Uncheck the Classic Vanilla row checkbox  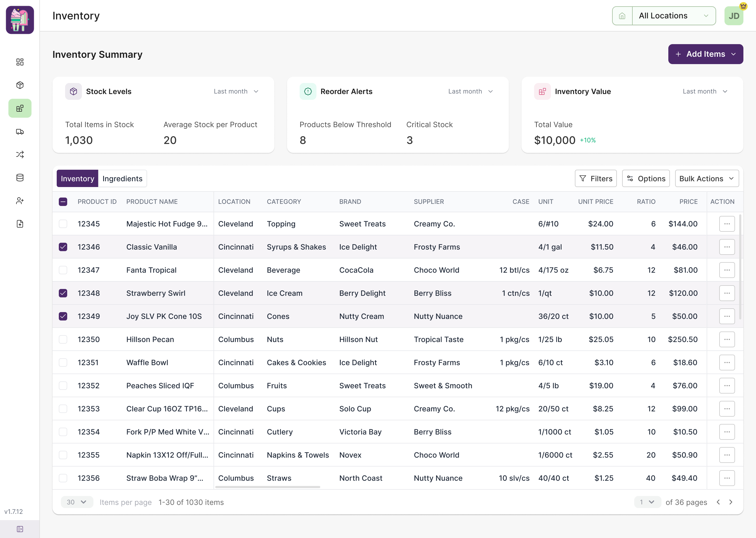(x=63, y=247)
